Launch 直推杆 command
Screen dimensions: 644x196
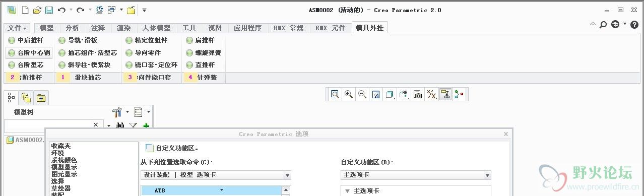click(200, 65)
